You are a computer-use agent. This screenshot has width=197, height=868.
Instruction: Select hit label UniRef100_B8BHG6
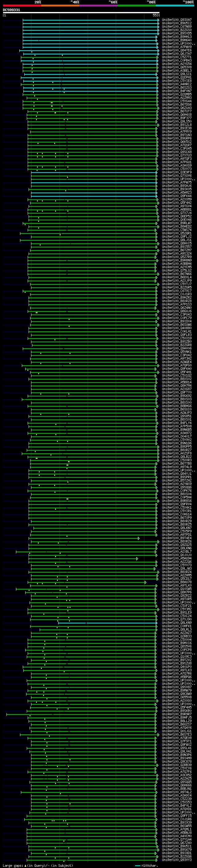pyautogui.click(x=177, y=406)
